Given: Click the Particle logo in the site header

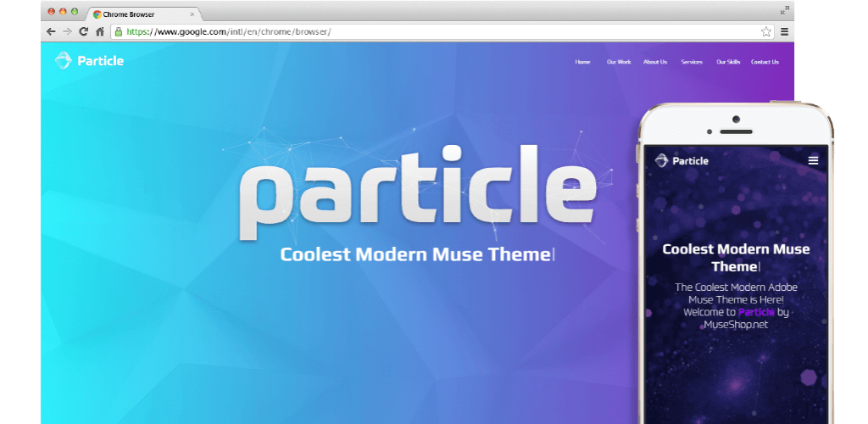Looking at the screenshot, I should [89, 60].
